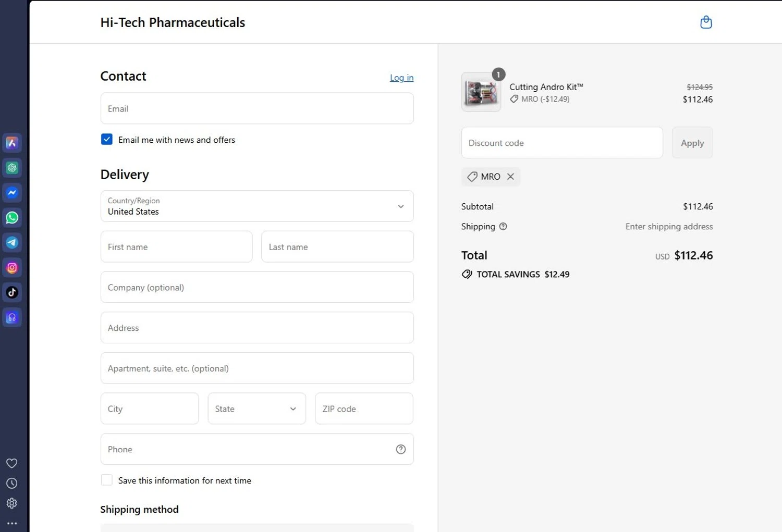
Task: Click the struck-through $124.95 price
Action: click(x=700, y=87)
